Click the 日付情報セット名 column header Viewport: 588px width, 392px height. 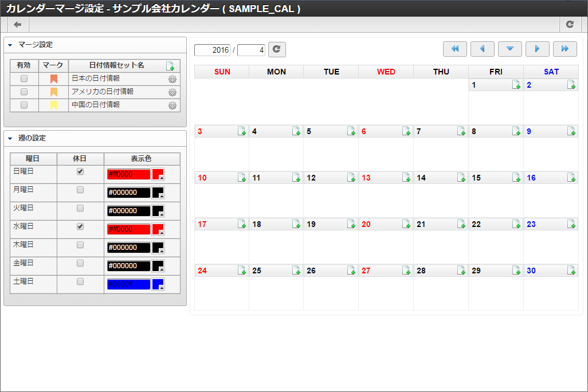[116, 65]
